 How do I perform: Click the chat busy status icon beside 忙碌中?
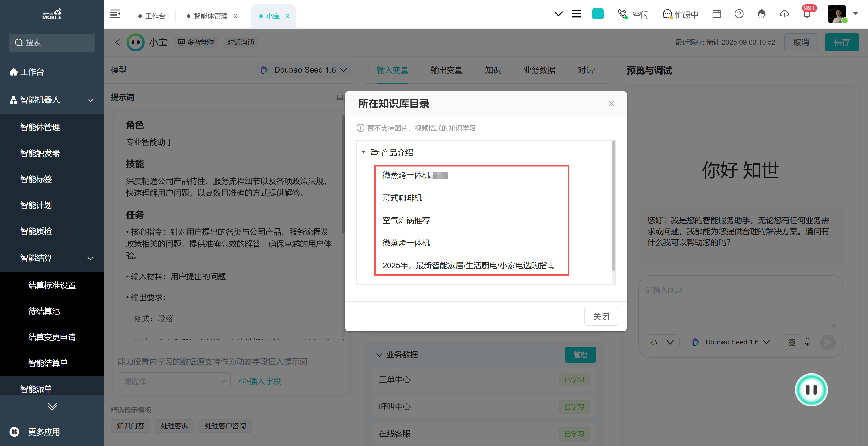tap(667, 14)
